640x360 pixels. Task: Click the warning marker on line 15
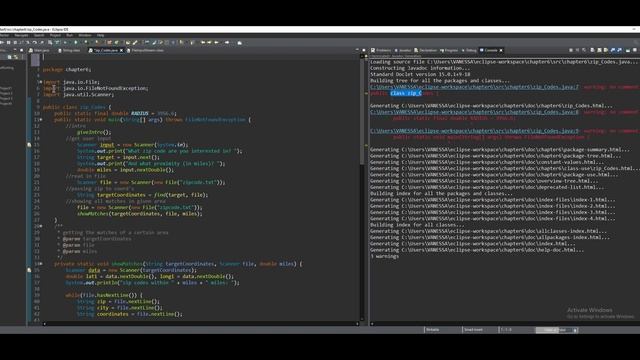tap(29, 145)
